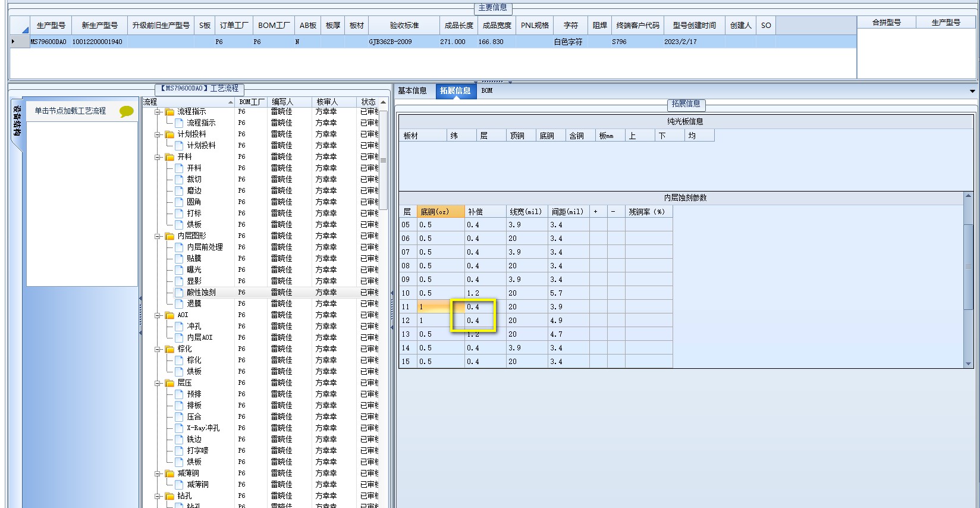This screenshot has width=980, height=508.
Task: Click the document icon of 磨边 step
Action: click(x=179, y=190)
